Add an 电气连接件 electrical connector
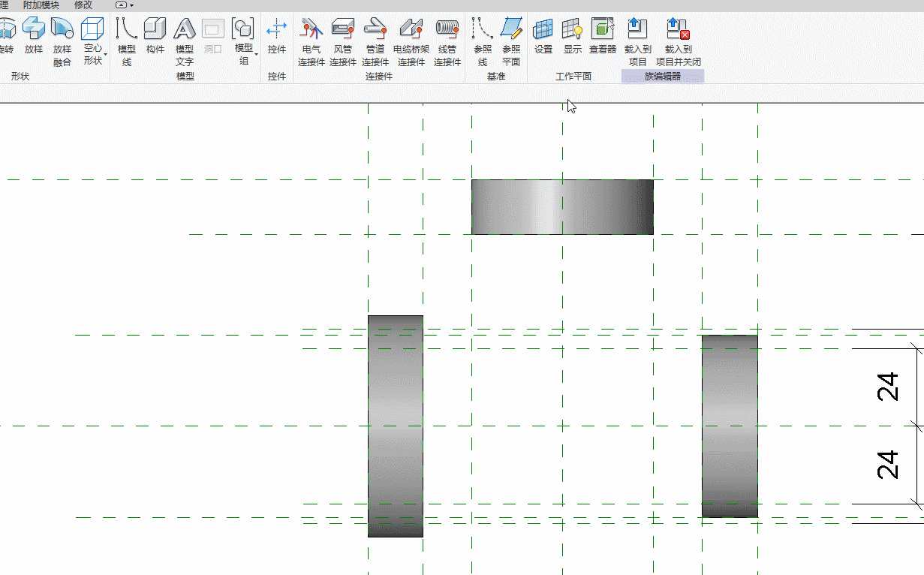This screenshot has height=575, width=924. click(312, 42)
